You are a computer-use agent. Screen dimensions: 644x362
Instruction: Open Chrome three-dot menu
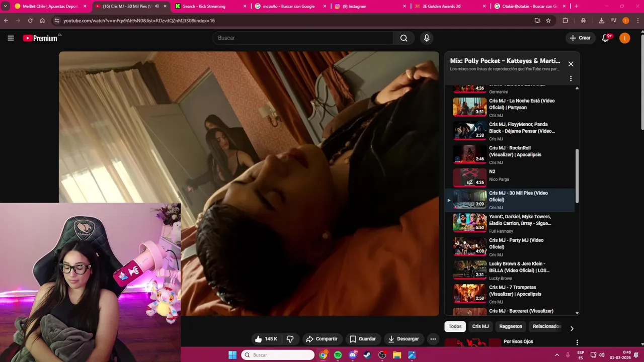click(x=637, y=21)
